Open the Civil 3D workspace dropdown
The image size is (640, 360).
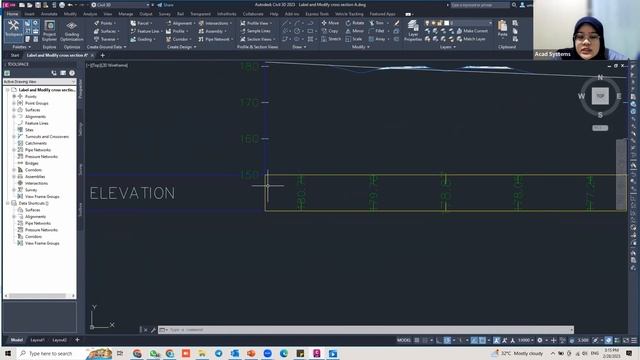tap(121, 5)
